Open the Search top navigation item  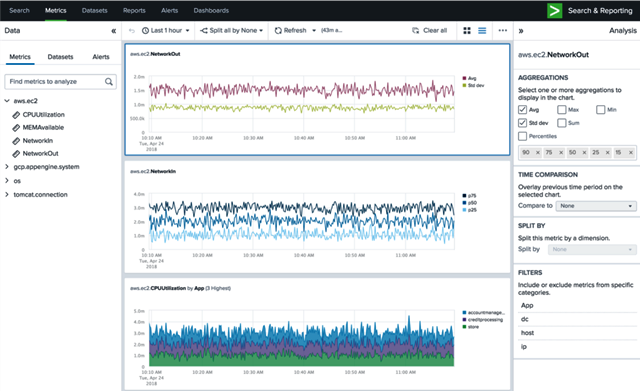point(19,11)
